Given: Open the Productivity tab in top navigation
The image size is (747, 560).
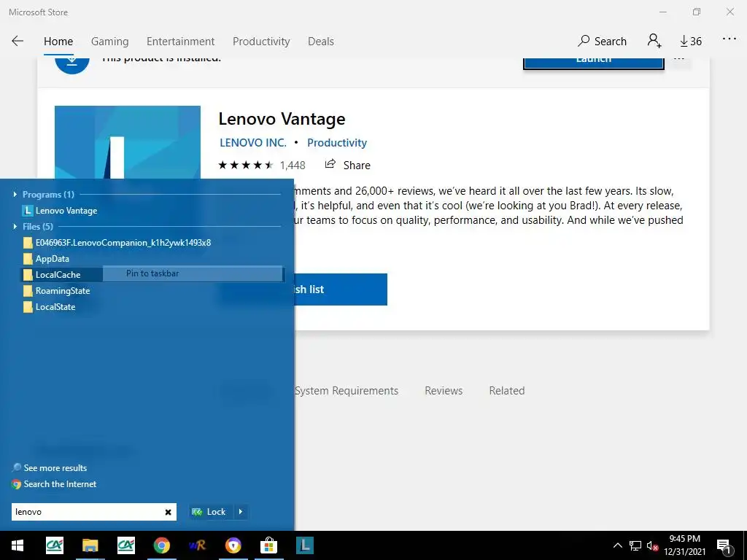Looking at the screenshot, I should 261,42.
